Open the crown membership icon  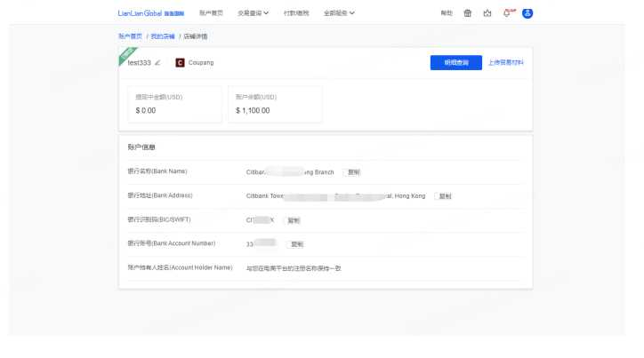point(487,13)
